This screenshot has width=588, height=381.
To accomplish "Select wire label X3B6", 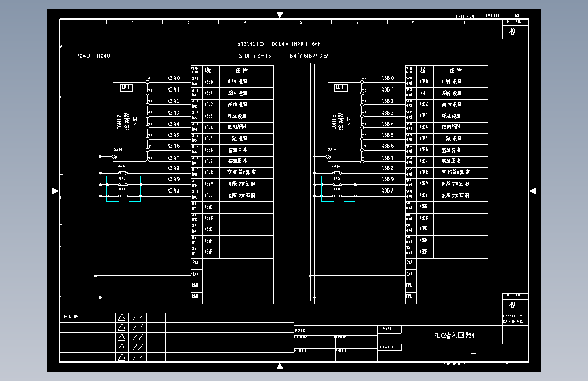I will [x=388, y=146].
